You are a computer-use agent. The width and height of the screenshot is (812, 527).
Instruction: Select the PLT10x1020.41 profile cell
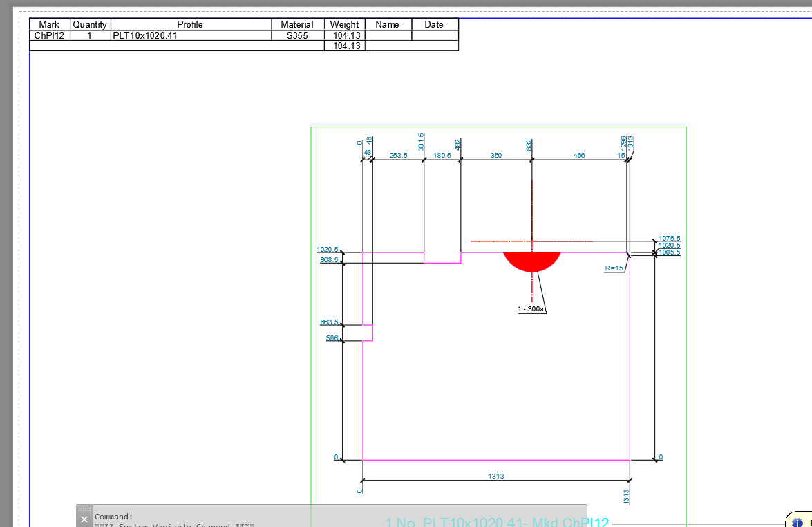[147, 35]
